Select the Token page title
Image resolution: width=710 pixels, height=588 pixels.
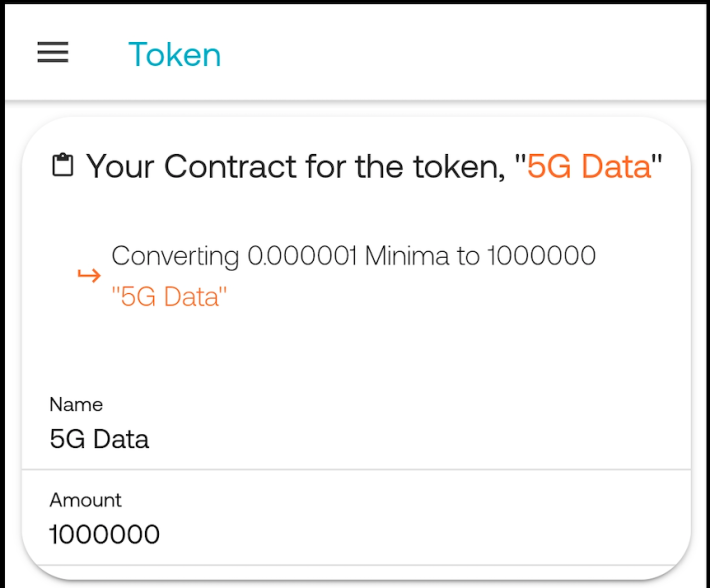click(x=175, y=55)
